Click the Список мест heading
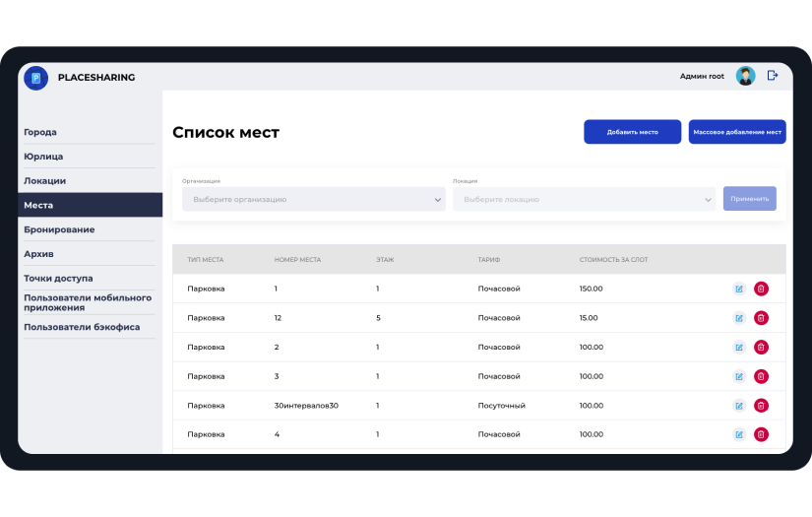 click(x=225, y=132)
